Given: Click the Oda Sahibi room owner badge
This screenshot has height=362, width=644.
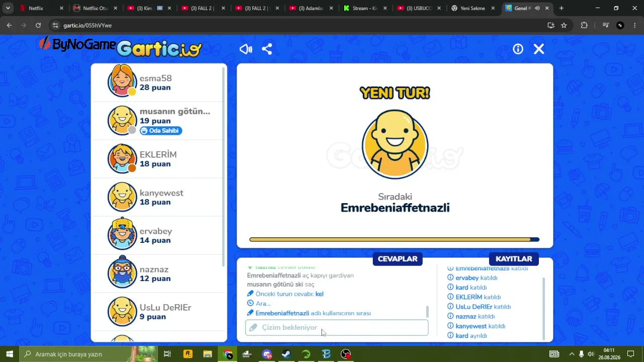Looking at the screenshot, I should click(160, 131).
